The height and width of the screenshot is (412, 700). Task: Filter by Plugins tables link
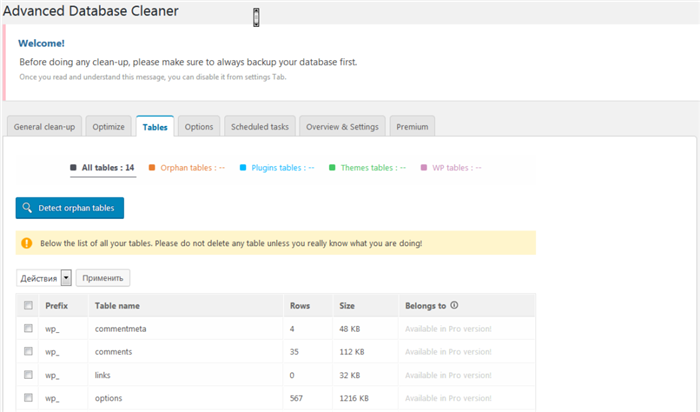point(283,167)
